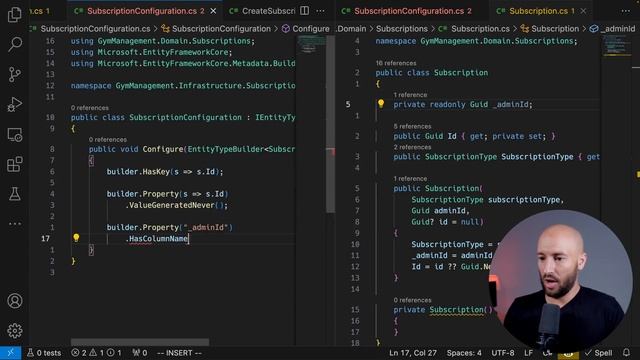Open more actions menu of right editor group
640x360 pixels.
[x=626, y=11]
